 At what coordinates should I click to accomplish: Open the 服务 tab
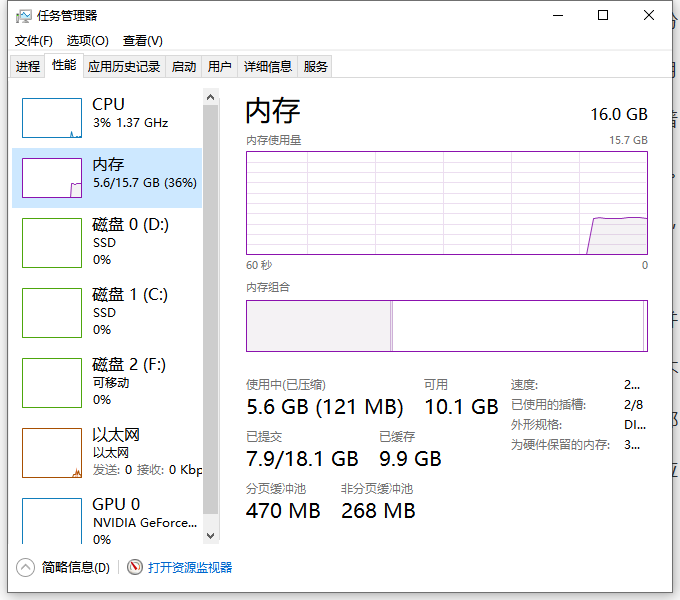click(316, 67)
